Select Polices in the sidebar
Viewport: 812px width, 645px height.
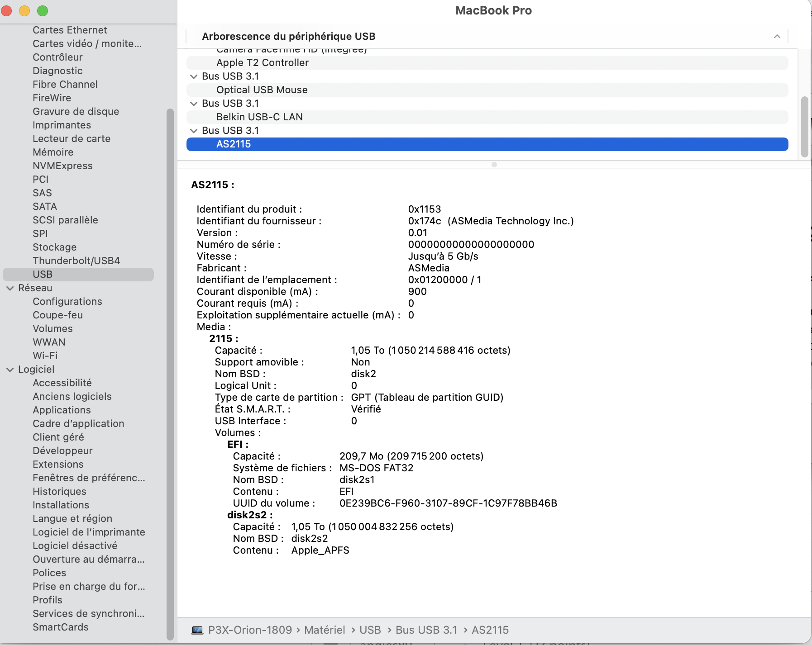click(49, 573)
